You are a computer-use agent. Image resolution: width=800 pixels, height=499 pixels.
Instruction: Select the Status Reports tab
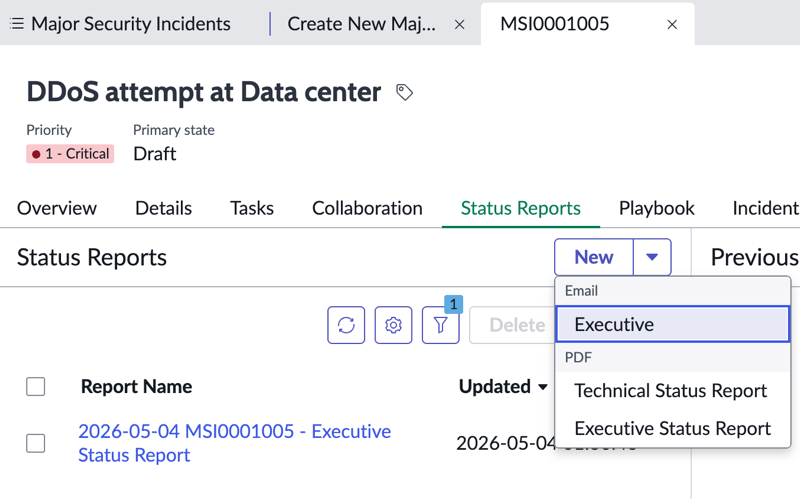[520, 208]
